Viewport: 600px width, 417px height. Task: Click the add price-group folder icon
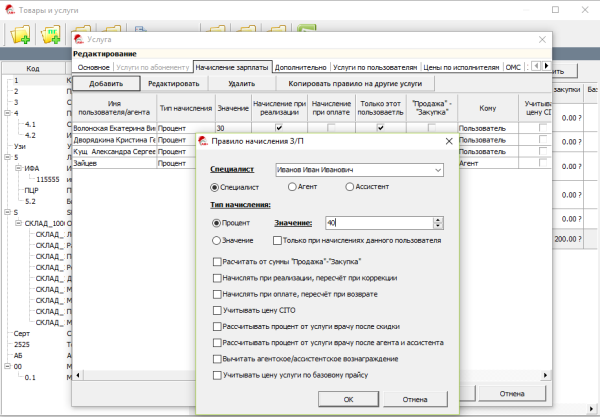click(51, 35)
